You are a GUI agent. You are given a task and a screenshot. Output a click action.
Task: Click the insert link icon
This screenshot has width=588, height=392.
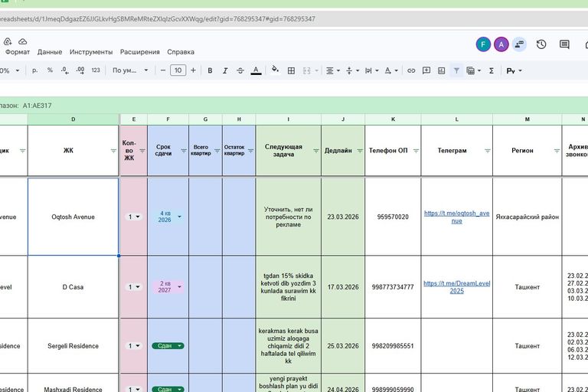click(411, 70)
